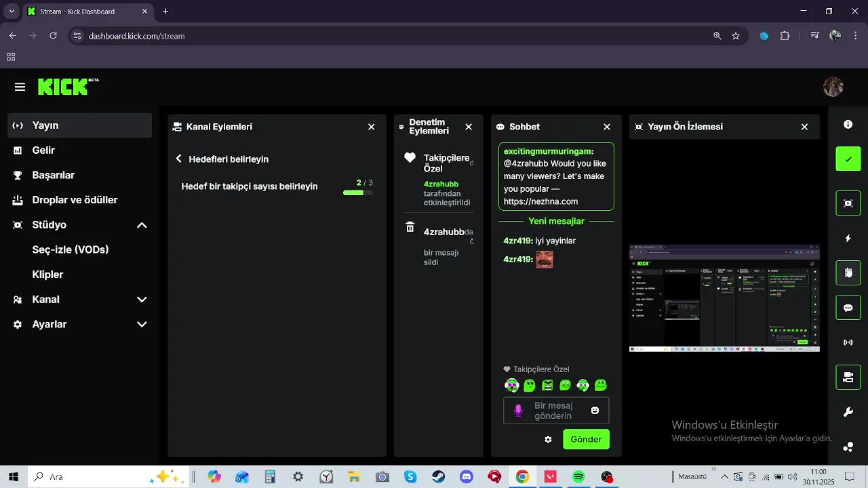Image resolution: width=868 pixels, height=488 pixels.
Task: Open the Chrome zoom magnifier icon
Action: tap(717, 36)
